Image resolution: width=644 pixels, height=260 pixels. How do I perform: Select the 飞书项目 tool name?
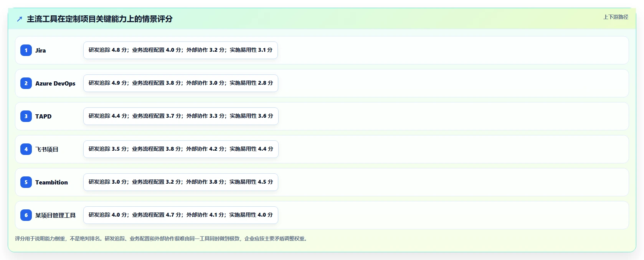47,149
